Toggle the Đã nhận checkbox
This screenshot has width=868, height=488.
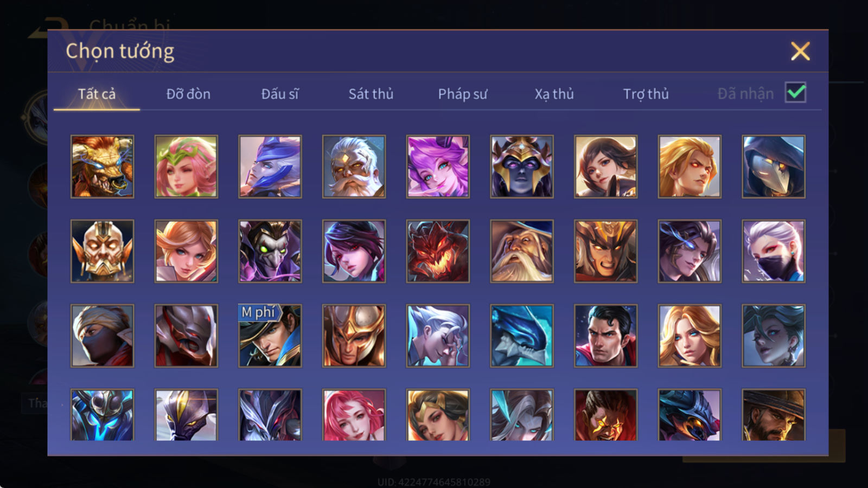click(x=795, y=93)
